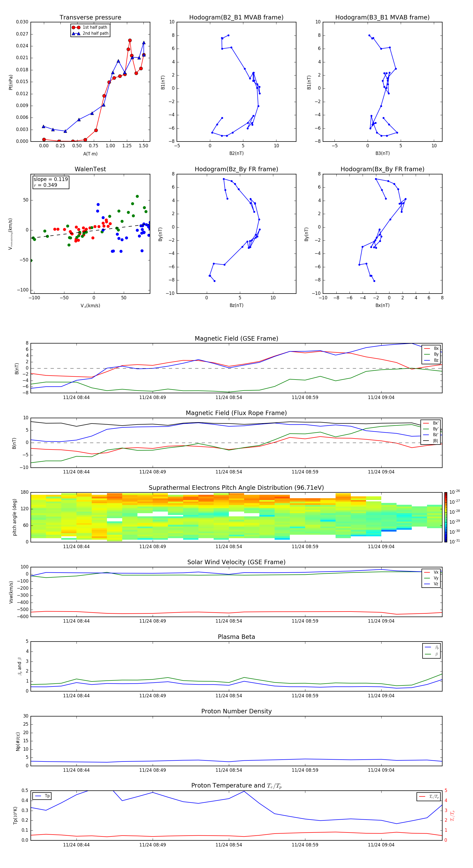
Task: Click 'Magnetic Field (GSE Frame)' title
Action: pos(236,339)
